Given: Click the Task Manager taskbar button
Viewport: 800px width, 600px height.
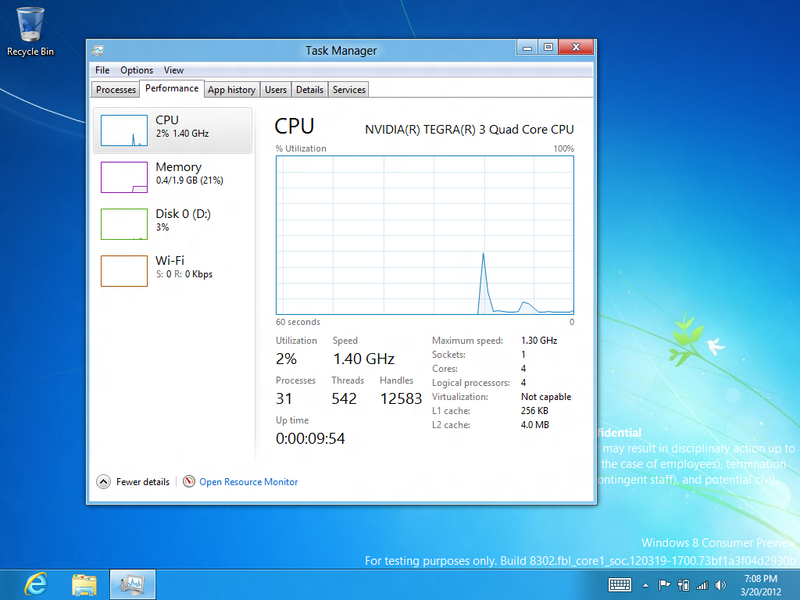Looking at the screenshot, I should click(133, 584).
